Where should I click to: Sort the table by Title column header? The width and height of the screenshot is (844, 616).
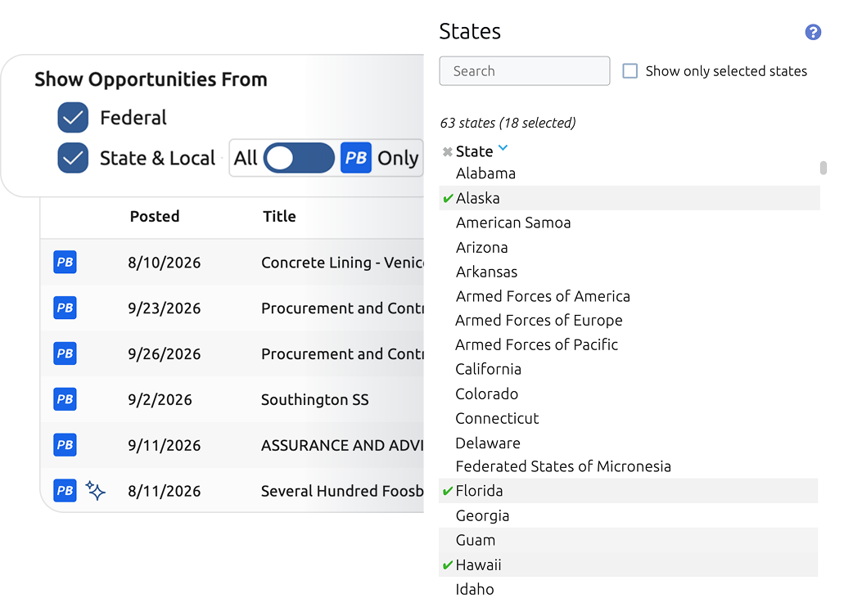point(279,216)
